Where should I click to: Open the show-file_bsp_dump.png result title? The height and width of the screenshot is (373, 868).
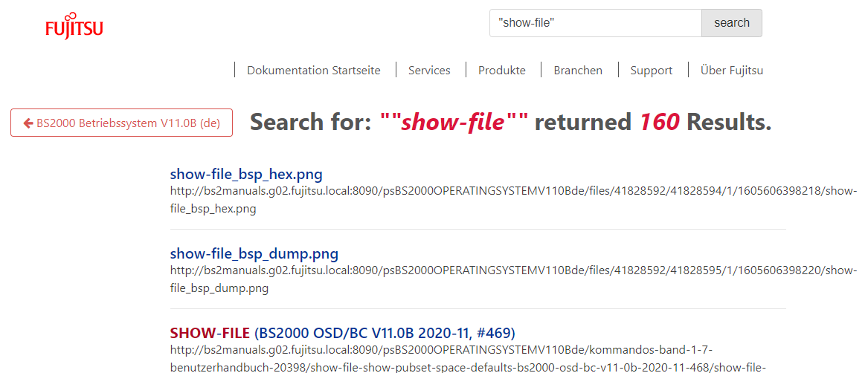[254, 253]
